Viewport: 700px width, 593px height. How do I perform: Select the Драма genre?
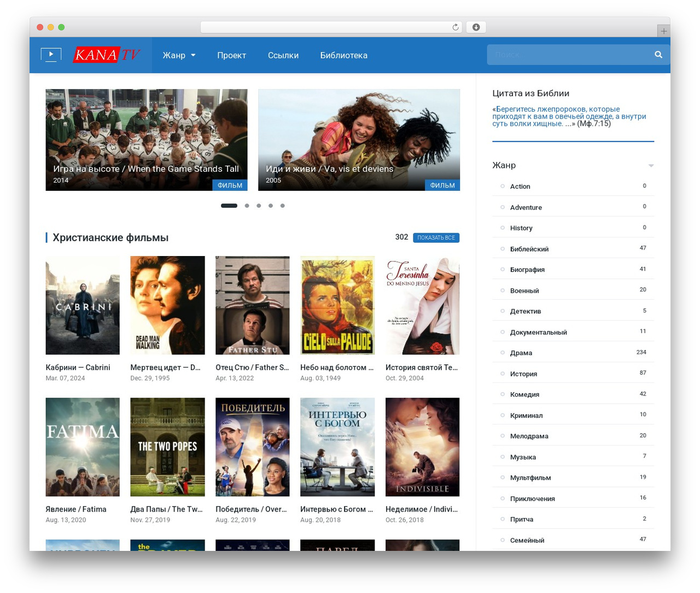click(x=521, y=353)
